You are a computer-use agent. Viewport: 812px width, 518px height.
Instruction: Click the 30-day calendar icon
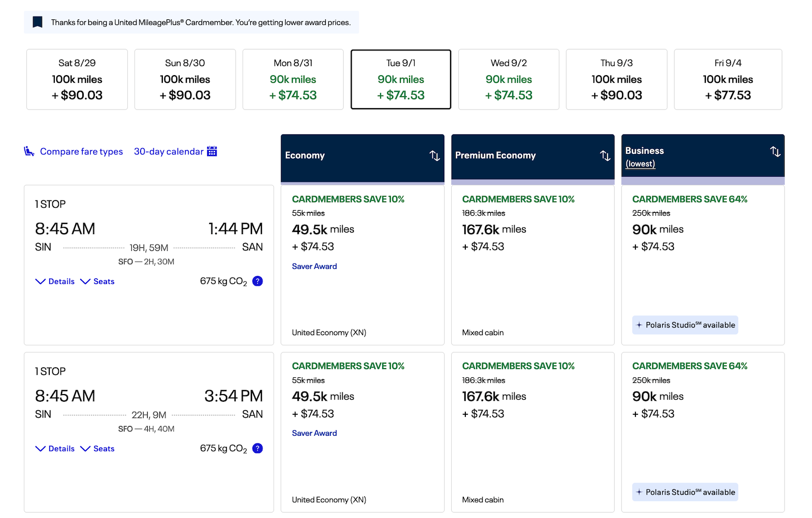[x=212, y=151]
